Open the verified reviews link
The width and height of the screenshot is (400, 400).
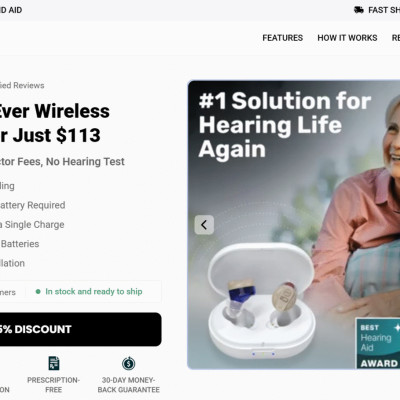[x=22, y=85]
